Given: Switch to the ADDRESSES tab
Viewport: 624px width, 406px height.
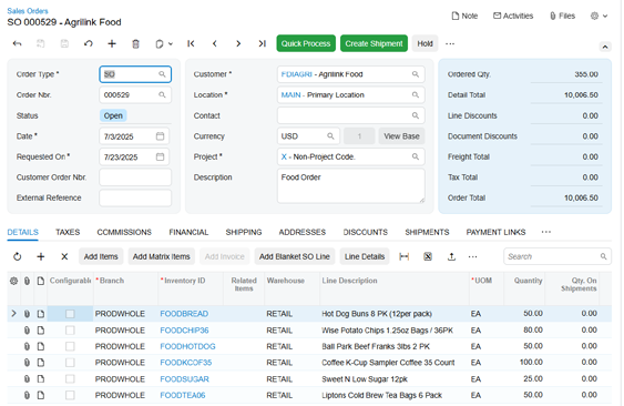Looking at the screenshot, I should 302,232.
